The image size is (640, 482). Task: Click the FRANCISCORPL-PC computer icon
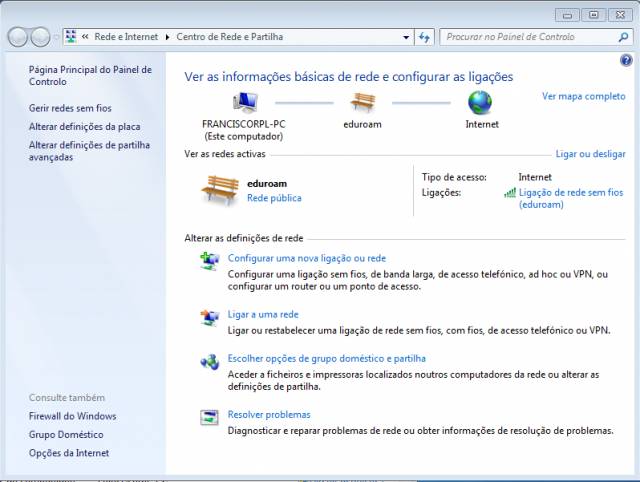245,102
